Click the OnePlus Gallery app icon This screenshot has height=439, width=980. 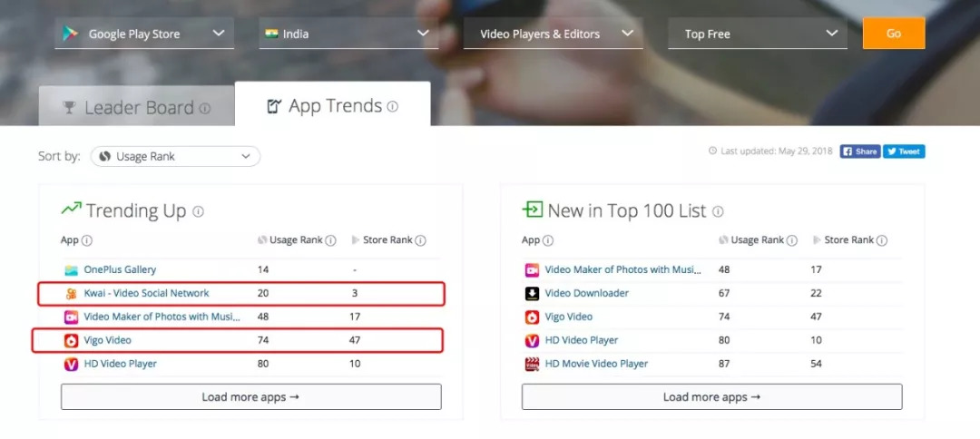[72, 270]
